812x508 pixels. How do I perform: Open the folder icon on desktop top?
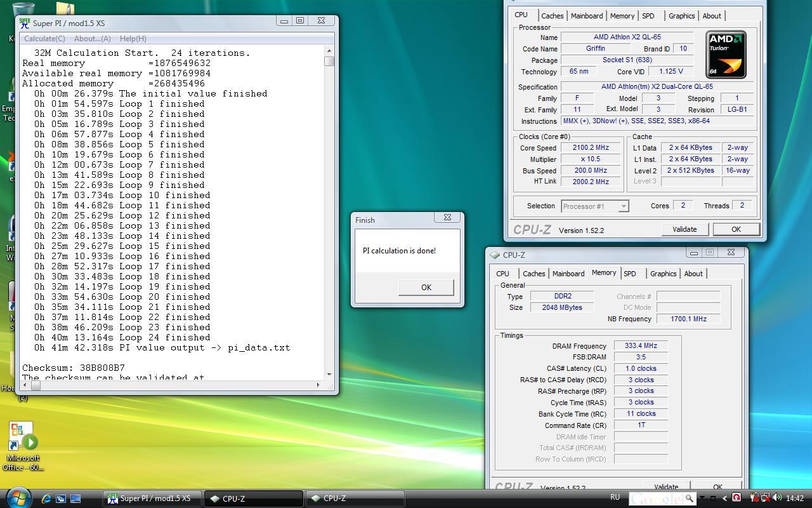(65, 8)
